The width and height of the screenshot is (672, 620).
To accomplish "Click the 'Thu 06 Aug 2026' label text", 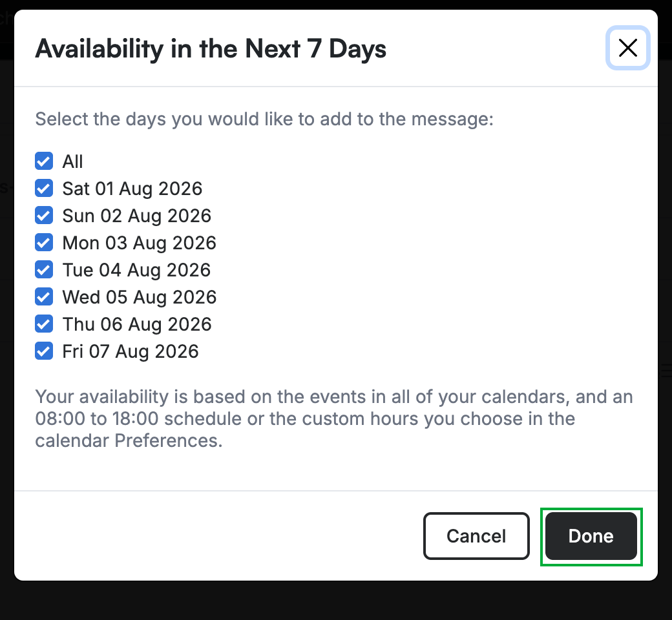I will tap(137, 324).
